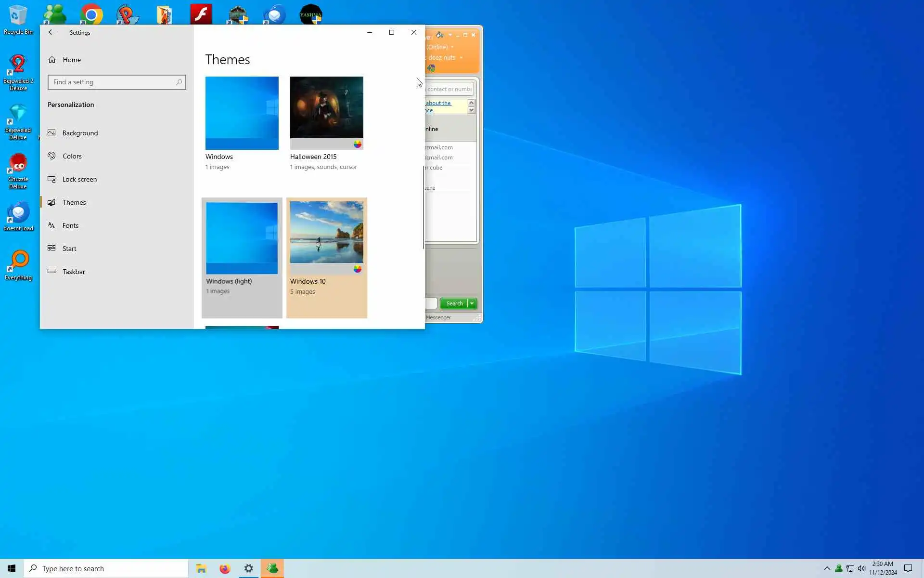Select the Halloween 2015 theme
This screenshot has height=578, width=924.
326,113
